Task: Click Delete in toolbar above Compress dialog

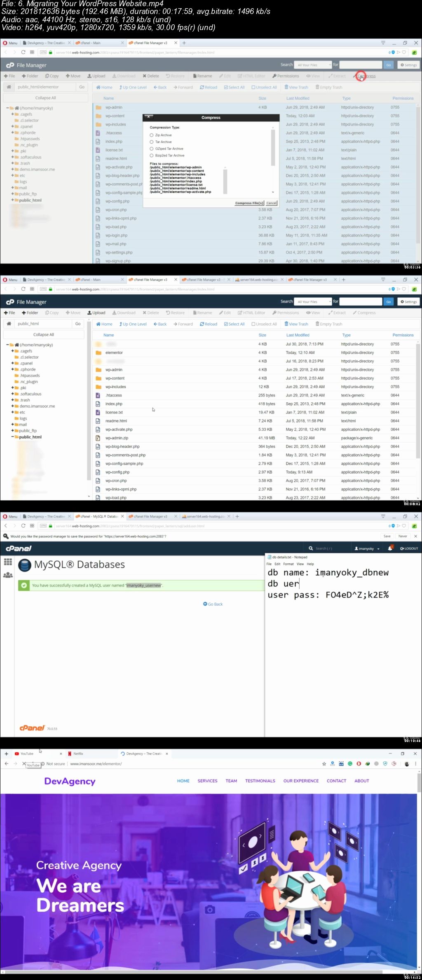Action: (151, 76)
